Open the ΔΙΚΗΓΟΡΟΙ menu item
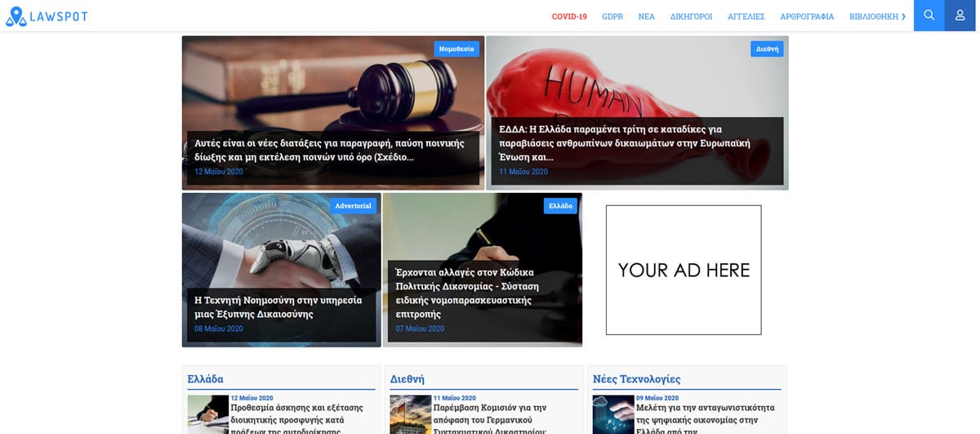The image size is (980, 434). click(x=691, y=16)
